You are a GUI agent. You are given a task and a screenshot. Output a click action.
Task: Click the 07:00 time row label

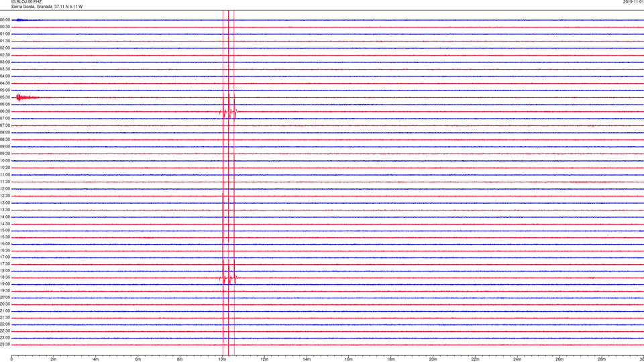pyautogui.click(x=5, y=119)
